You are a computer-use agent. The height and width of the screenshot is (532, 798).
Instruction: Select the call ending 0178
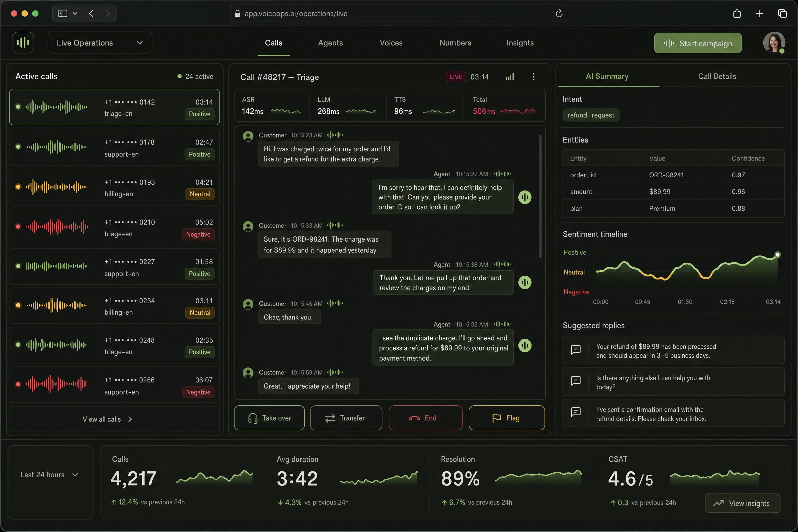pyautogui.click(x=114, y=147)
